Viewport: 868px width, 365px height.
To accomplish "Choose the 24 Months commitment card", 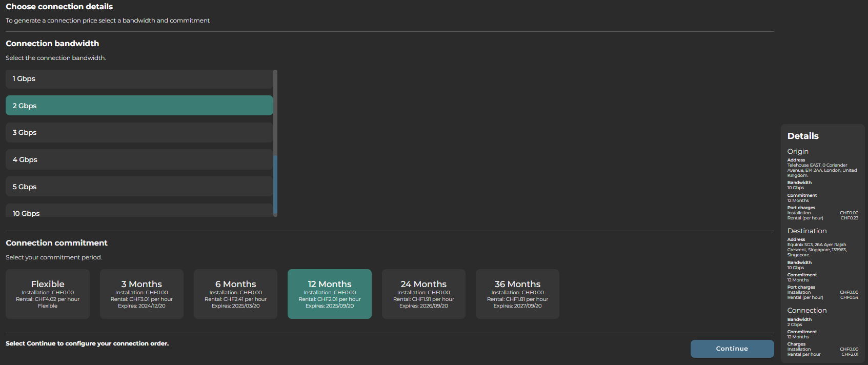I will click(x=423, y=294).
